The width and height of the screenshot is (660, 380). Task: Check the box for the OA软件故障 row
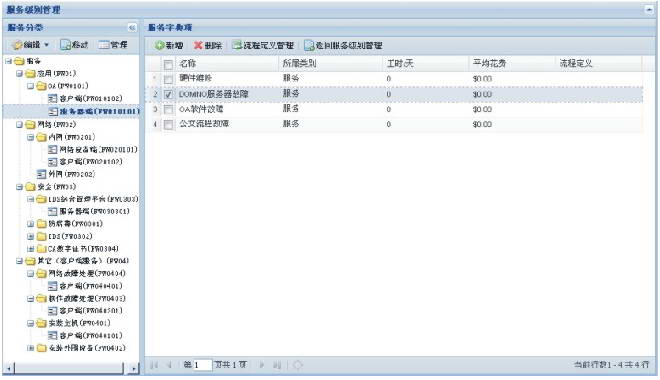click(x=168, y=109)
